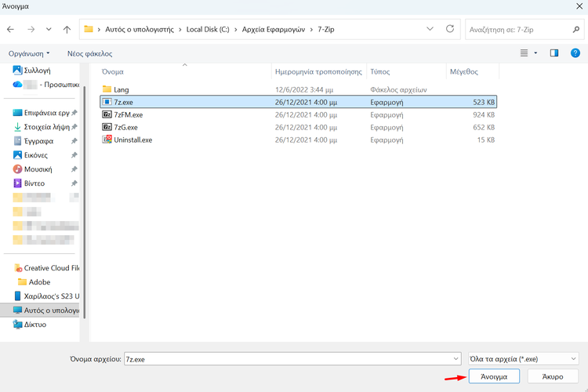Image resolution: width=588 pixels, height=392 pixels.
Task: Click Νέος φάκελος to create folder
Action: coord(89,53)
